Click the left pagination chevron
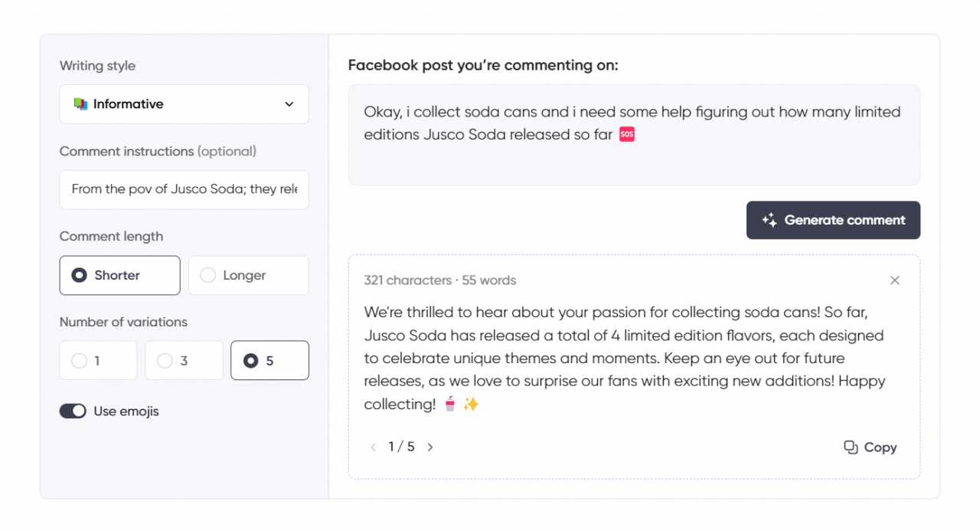The image size is (980, 531). click(373, 447)
